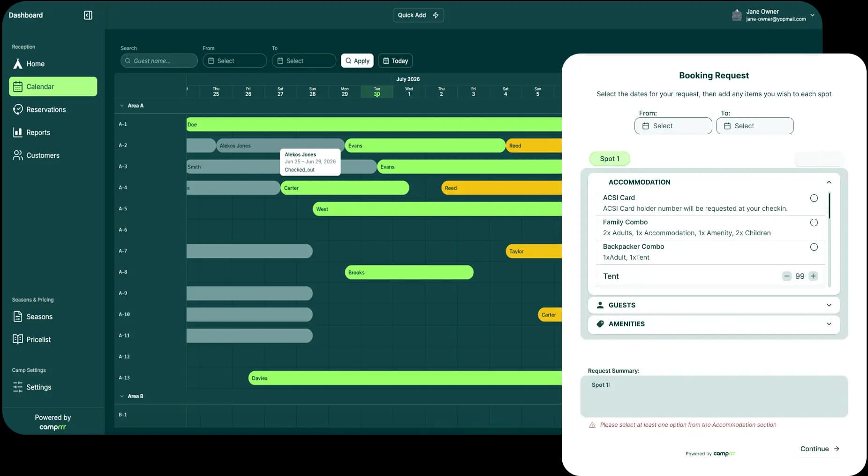Click the calendar icon in Today button
Image resolution: width=868 pixels, height=476 pixels.
pos(386,61)
